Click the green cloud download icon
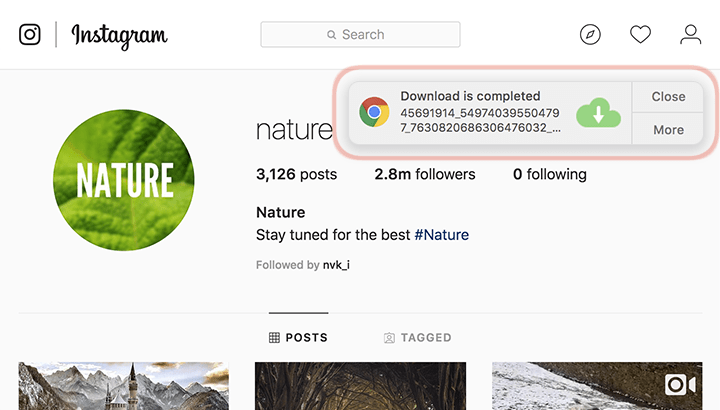Viewport: 720px width, 410px height. click(598, 113)
